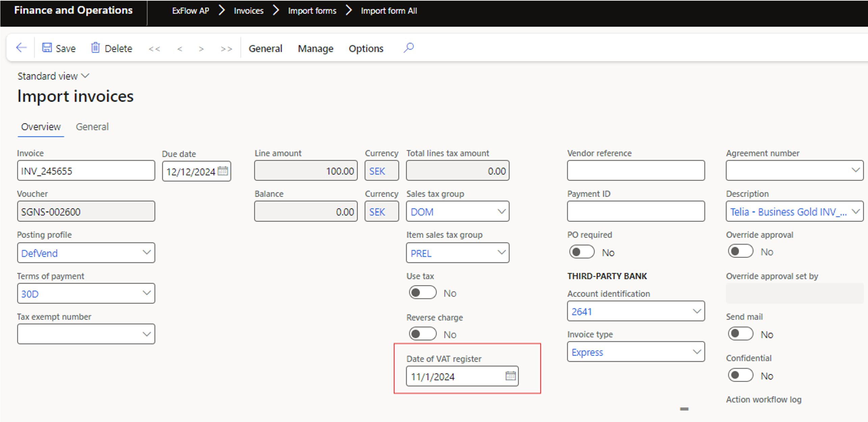The height and width of the screenshot is (422, 868).
Task: Toggle the Send mail switch
Action: click(740, 334)
